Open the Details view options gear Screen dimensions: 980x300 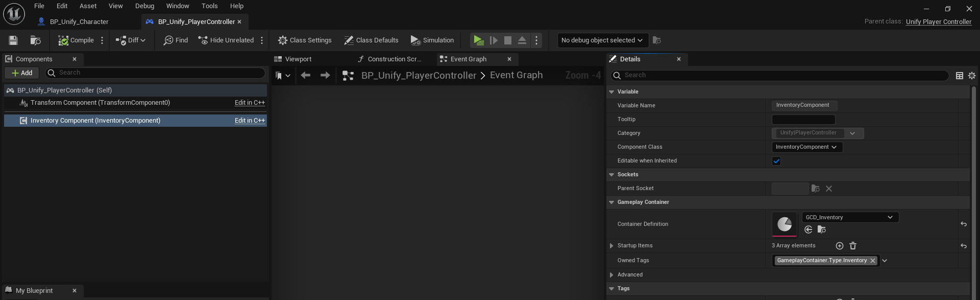pyautogui.click(x=972, y=76)
